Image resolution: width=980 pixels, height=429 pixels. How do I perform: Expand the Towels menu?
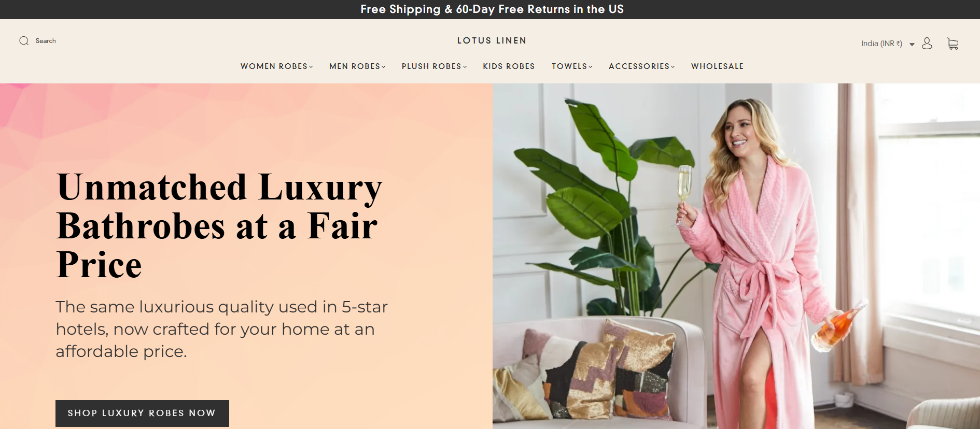(x=572, y=66)
